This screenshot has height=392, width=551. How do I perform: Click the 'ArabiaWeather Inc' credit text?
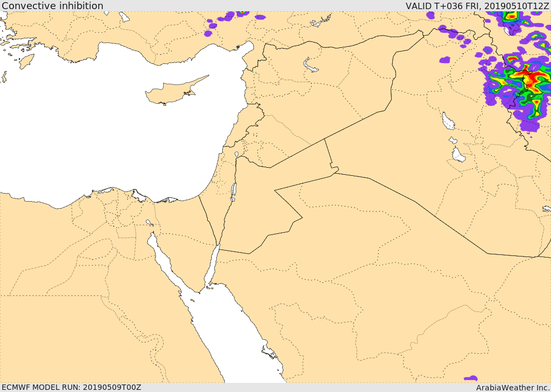pyautogui.click(x=513, y=388)
